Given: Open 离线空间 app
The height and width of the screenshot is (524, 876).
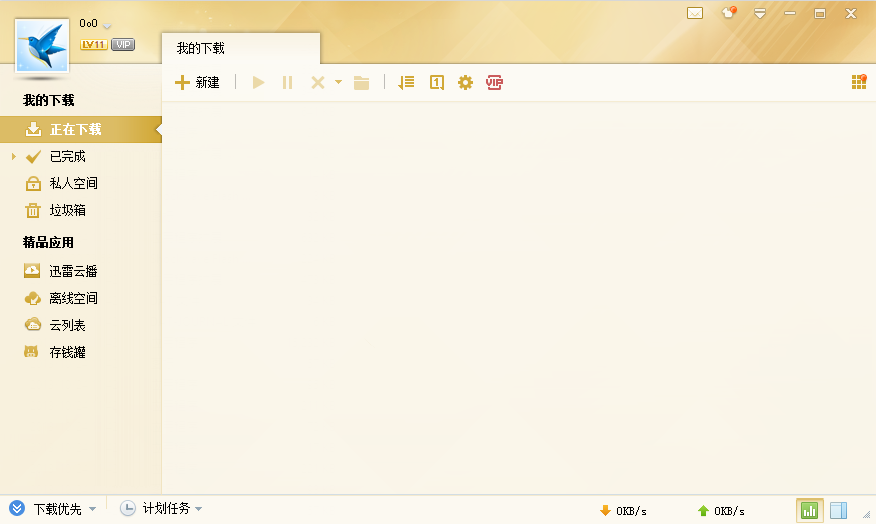Looking at the screenshot, I should [81, 298].
